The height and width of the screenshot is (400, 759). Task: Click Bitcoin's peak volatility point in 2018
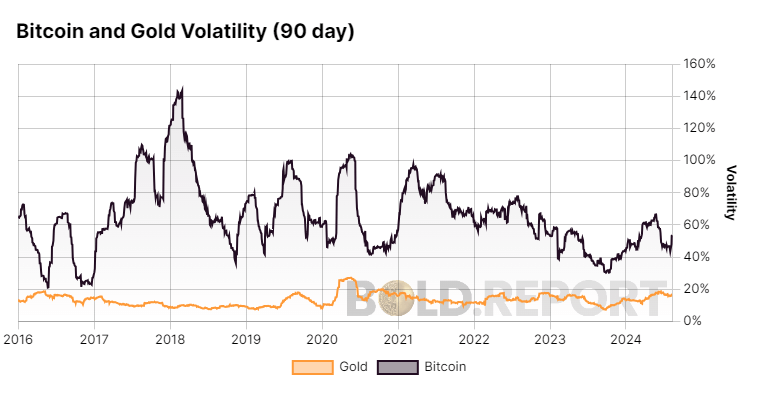point(180,89)
